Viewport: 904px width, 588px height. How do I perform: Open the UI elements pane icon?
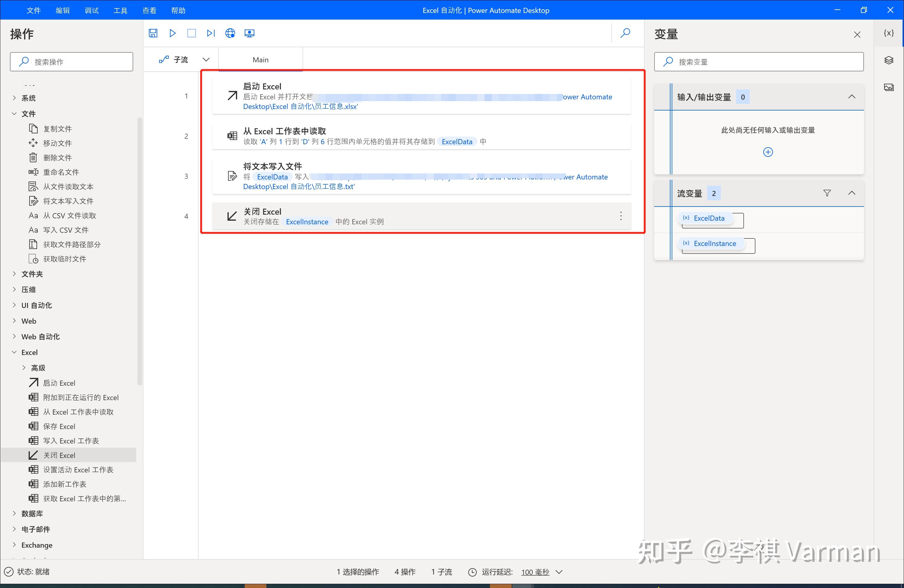point(889,60)
